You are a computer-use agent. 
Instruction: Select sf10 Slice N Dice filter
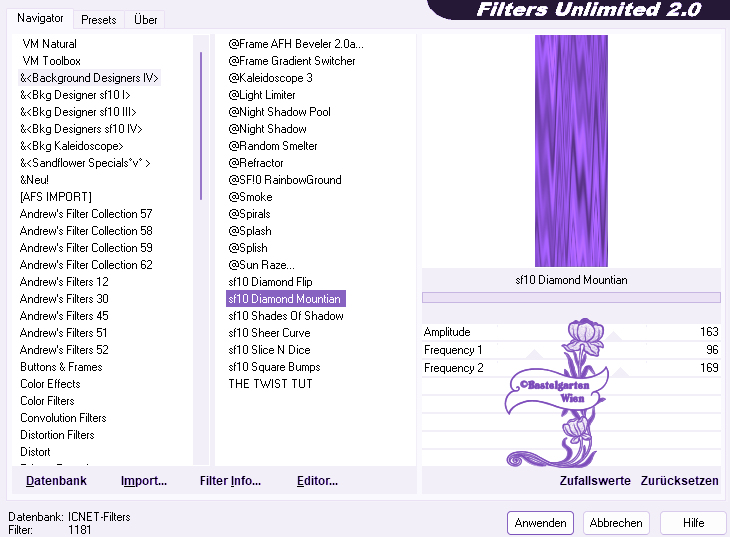[x=270, y=350]
